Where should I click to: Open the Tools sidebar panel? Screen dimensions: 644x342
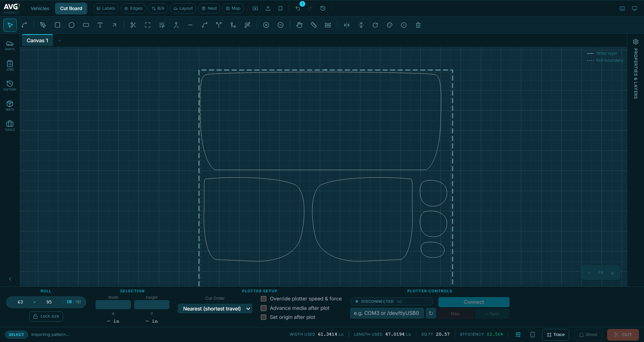(10, 126)
